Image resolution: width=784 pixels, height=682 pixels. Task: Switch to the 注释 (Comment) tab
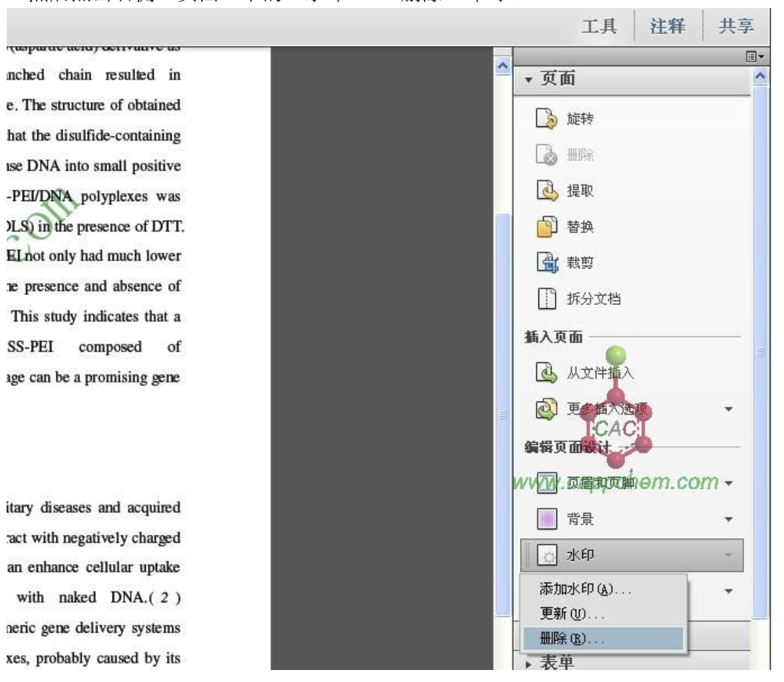click(668, 25)
